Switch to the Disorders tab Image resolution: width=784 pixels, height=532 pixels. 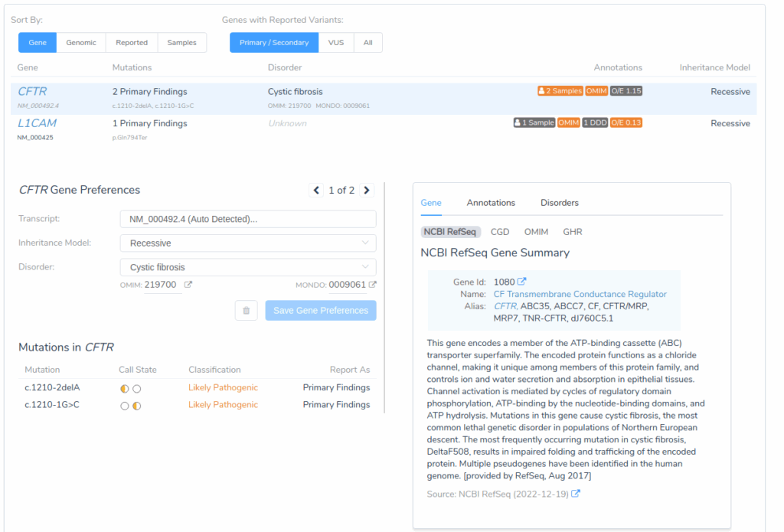pyautogui.click(x=560, y=203)
